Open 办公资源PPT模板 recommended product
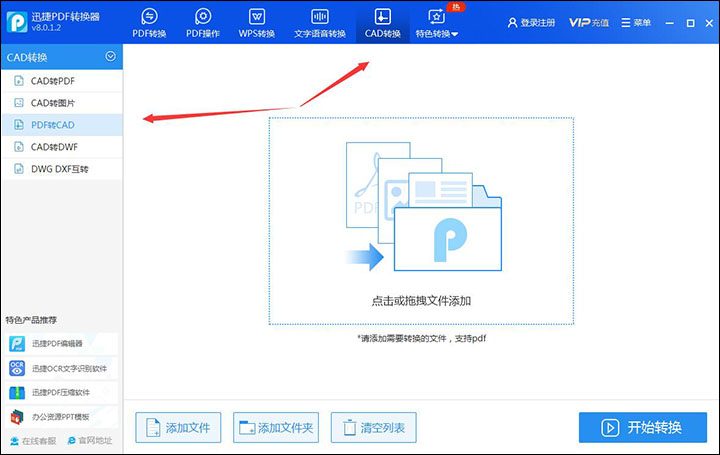 [62, 417]
